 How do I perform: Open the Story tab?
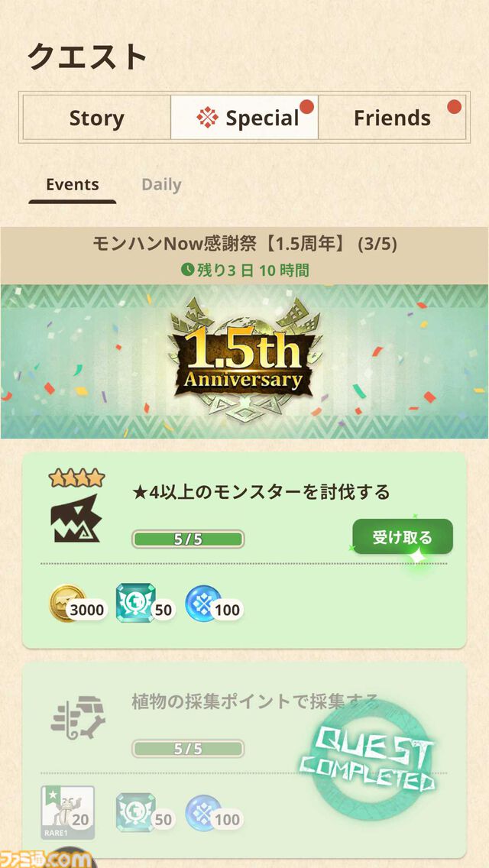point(97,118)
